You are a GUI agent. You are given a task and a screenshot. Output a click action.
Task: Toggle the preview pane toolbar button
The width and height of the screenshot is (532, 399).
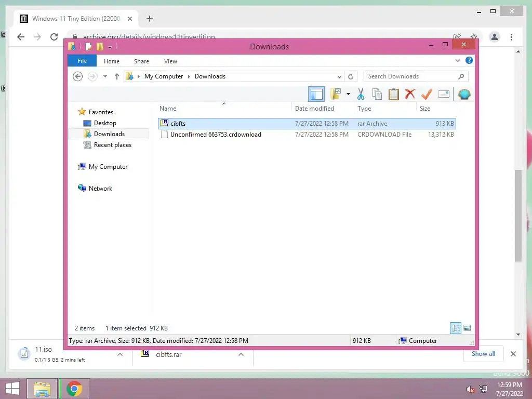click(316, 95)
